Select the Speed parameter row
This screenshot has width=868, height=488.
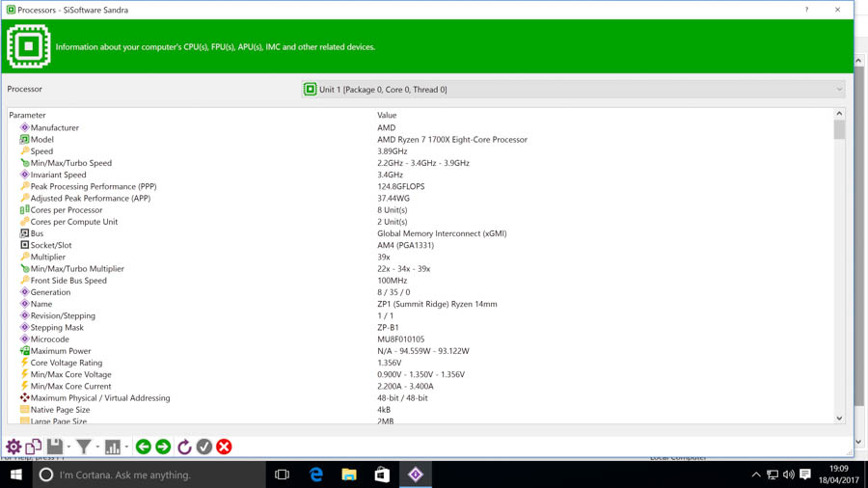[420, 151]
